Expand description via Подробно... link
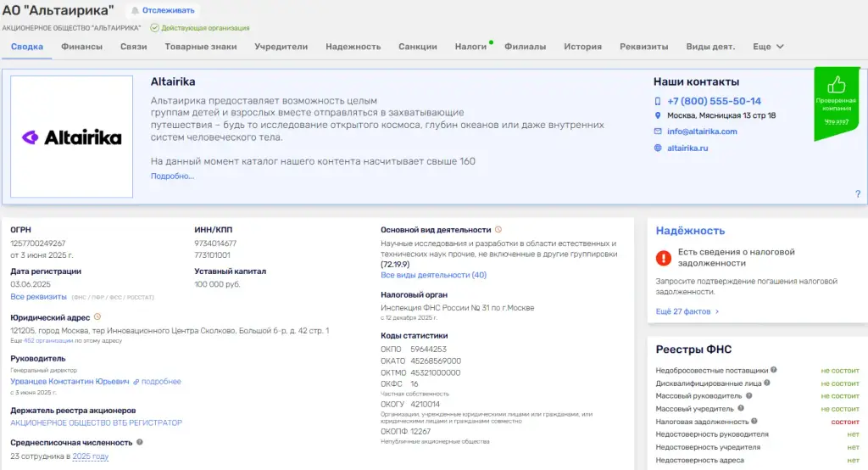The image size is (868, 470). [x=172, y=176]
